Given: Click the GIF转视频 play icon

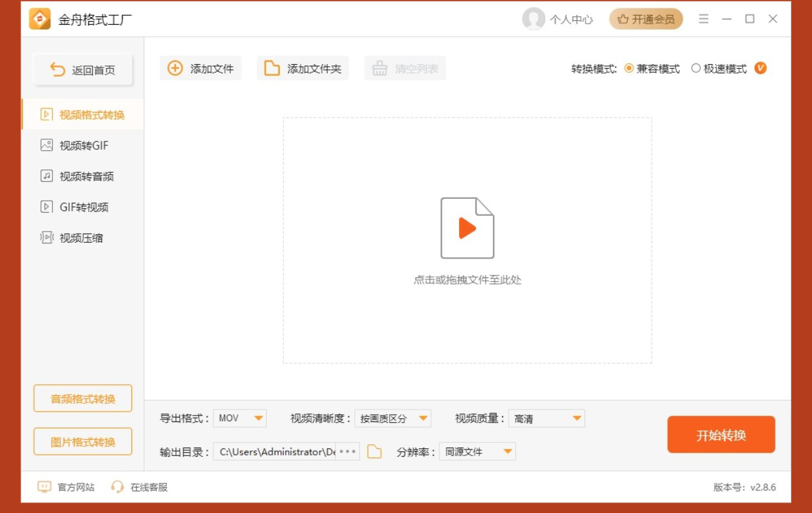Looking at the screenshot, I should click(46, 207).
